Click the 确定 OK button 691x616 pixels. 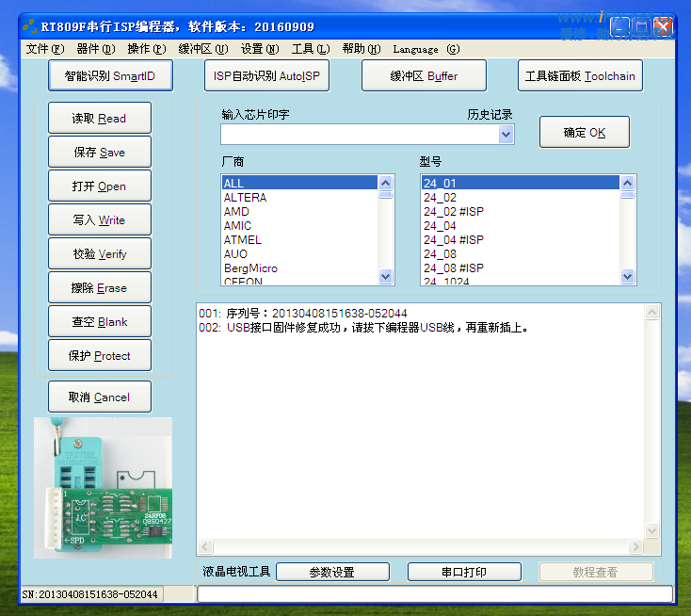point(585,132)
